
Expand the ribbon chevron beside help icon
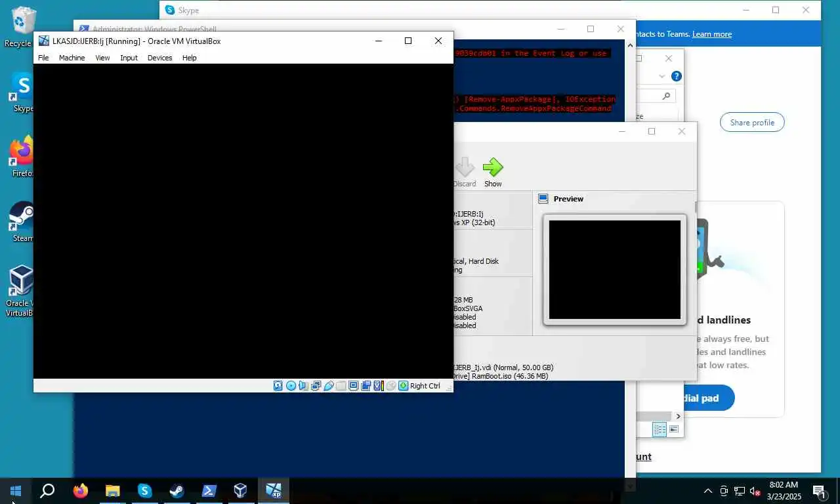663,76
